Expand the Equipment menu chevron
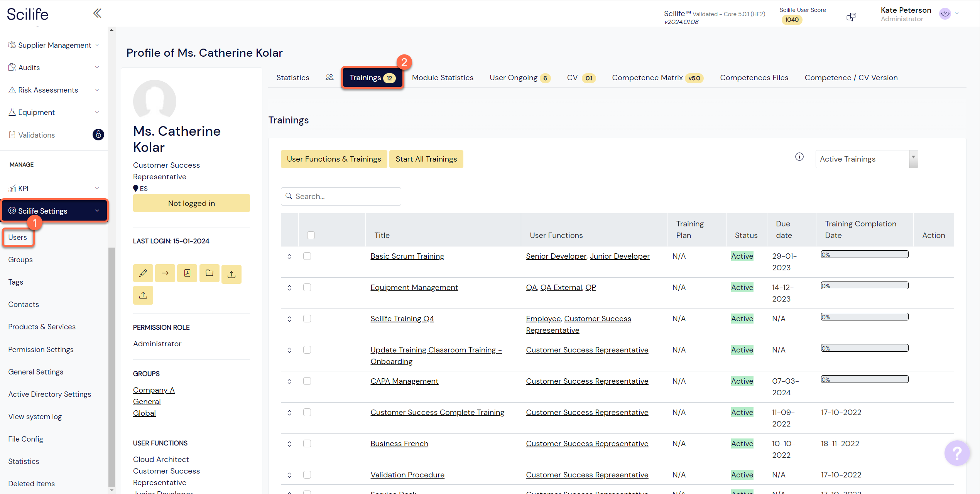980x494 pixels. (97, 112)
